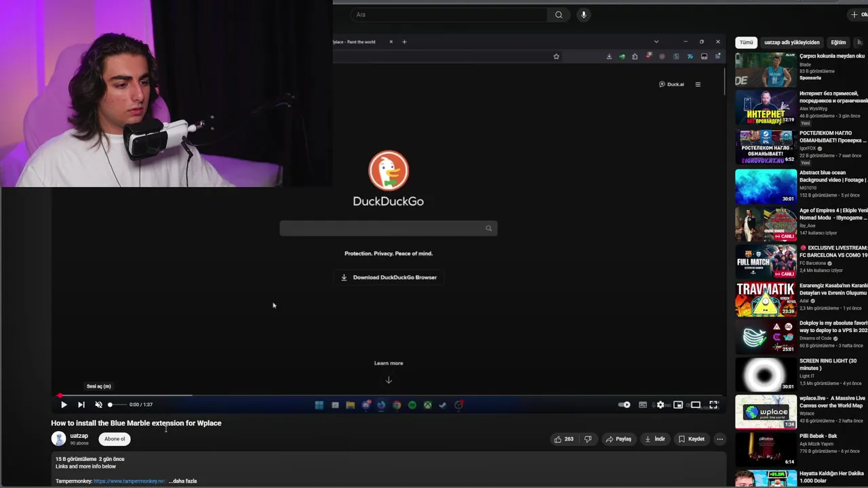Seek in the video progress bar
868x488 pixels.
coord(390,395)
